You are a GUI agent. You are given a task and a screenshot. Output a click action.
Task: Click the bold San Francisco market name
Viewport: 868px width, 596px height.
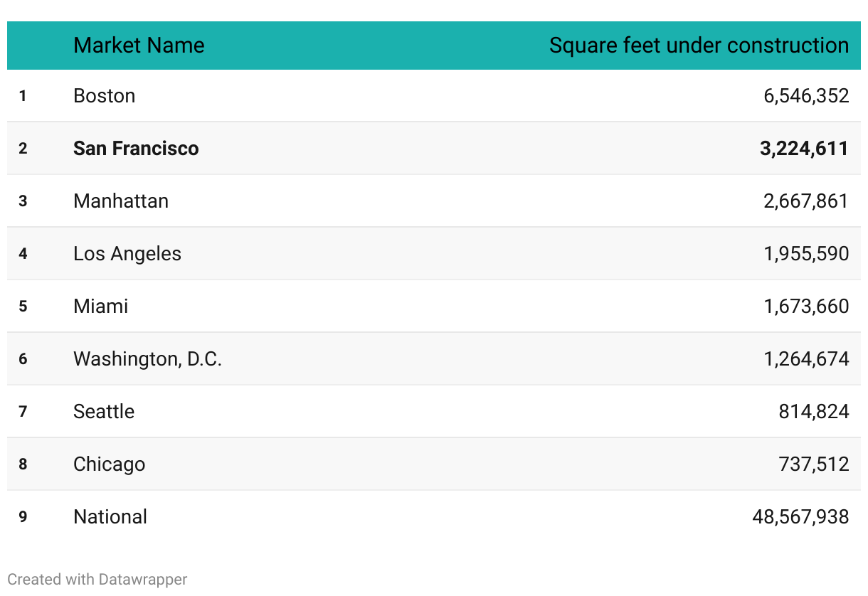click(136, 149)
